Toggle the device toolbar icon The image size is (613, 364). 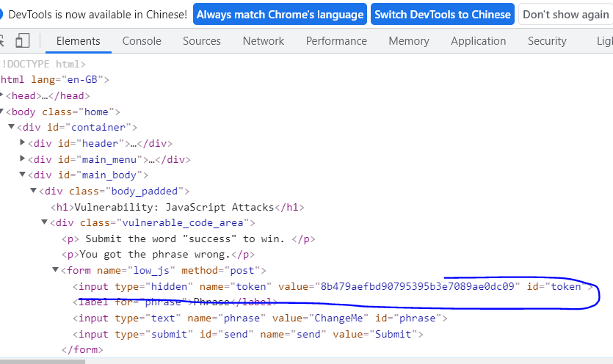click(22, 40)
